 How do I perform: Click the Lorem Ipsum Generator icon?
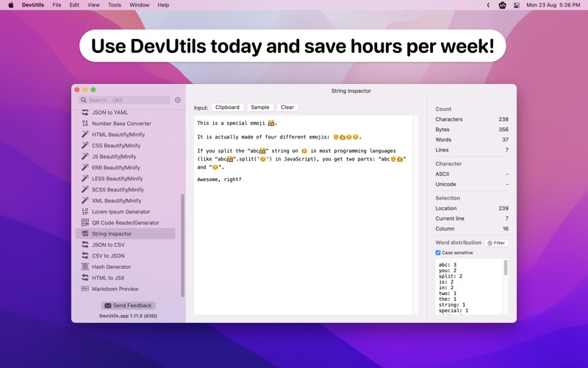tap(85, 211)
